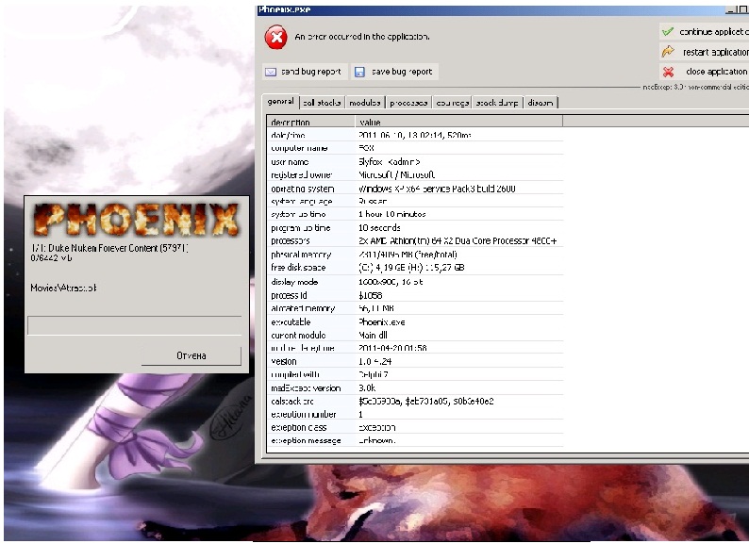The width and height of the screenshot is (749, 560).
Task: Restart application button
Action: (704, 52)
